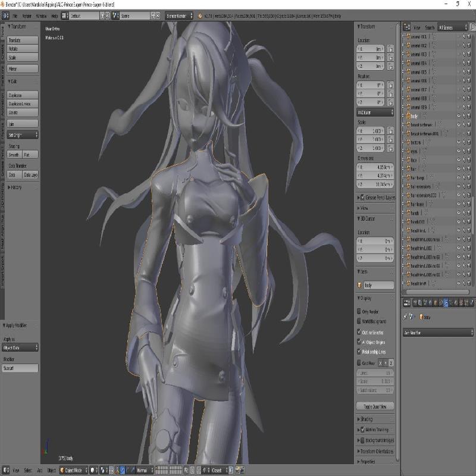Click the Smooth shading button
The width and height of the screenshot is (476, 476).
click(x=14, y=155)
